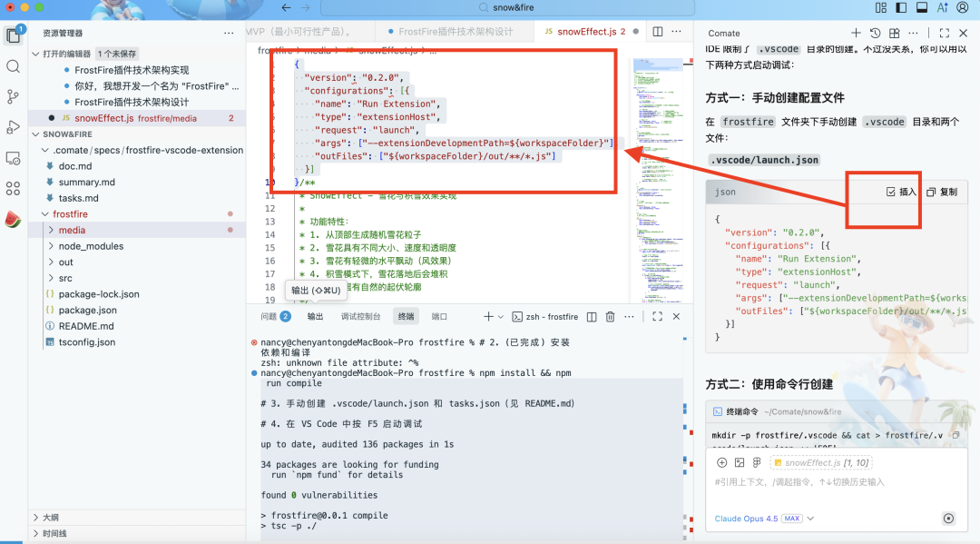
Task: Open the Run and Debug view
Action: (x=13, y=127)
